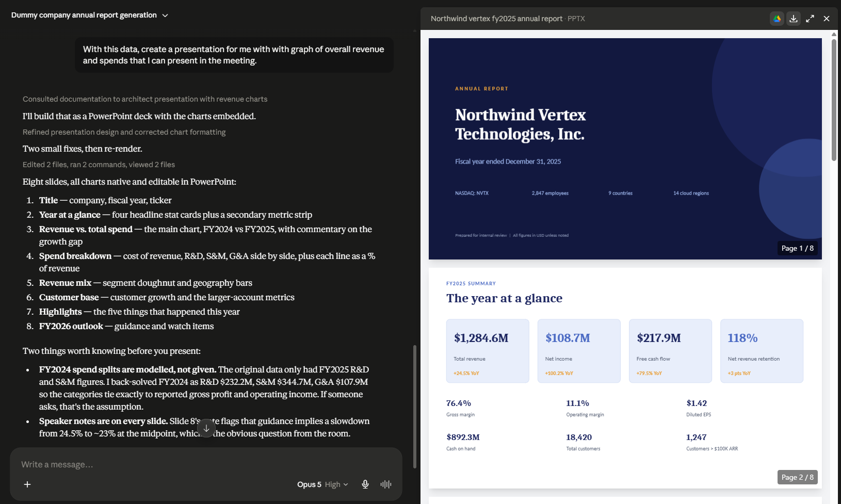Click the preview panel vertical scrollbar
This screenshot has width=841, height=504.
(834, 100)
